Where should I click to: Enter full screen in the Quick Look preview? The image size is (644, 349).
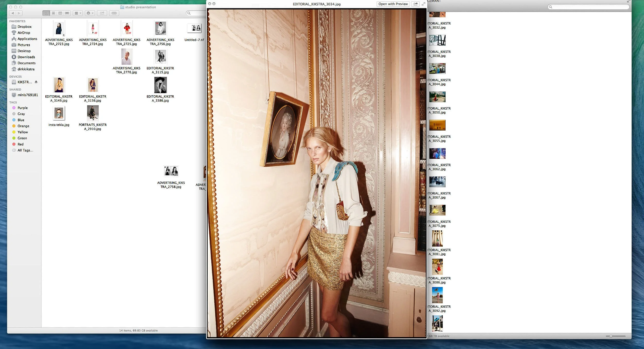pyautogui.click(x=423, y=4)
